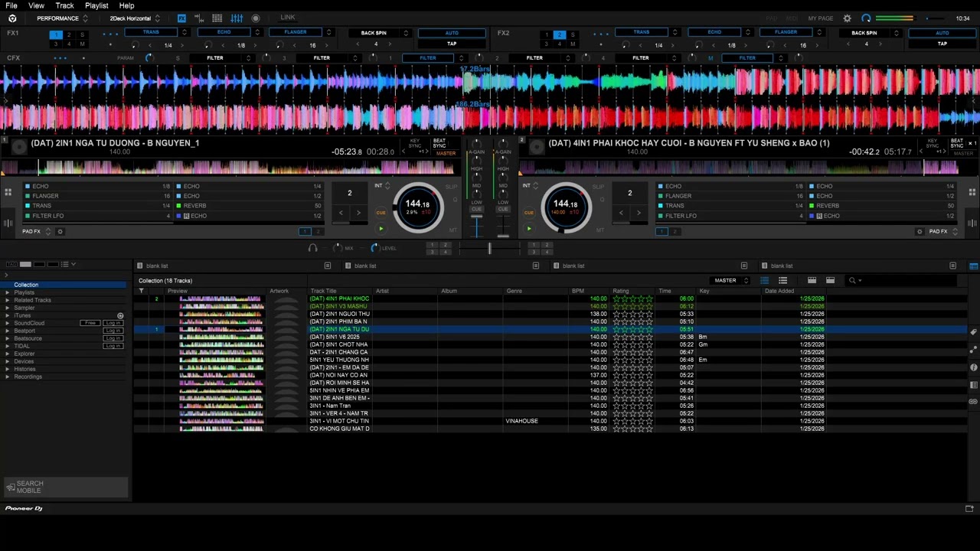Open the PERFORMANCE mode dropdown

point(62,18)
